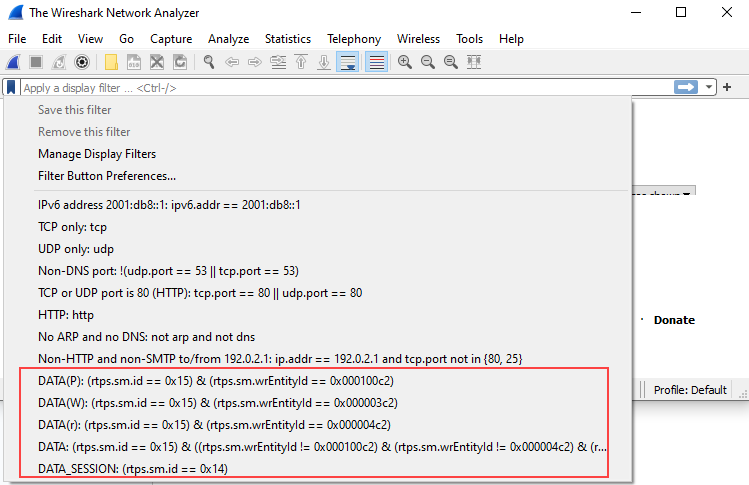The width and height of the screenshot is (749, 485).
Task: Click the resize columns icon
Action: click(474, 62)
